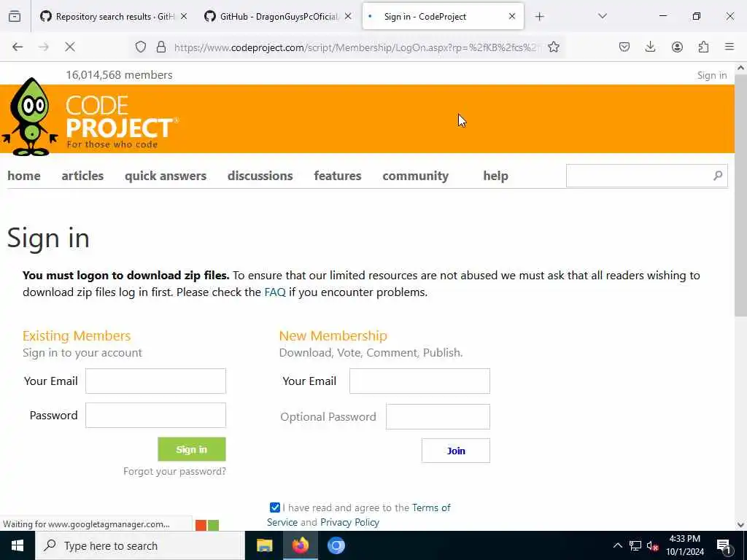Show hidden system tray icons chevron

coord(617,545)
